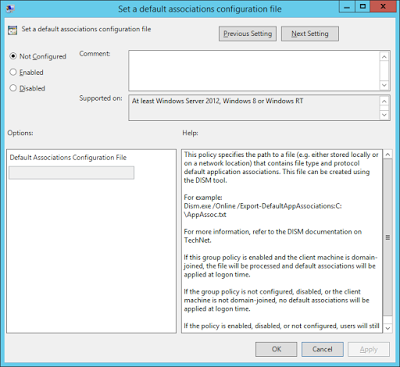This screenshot has height=367, width=400.
Task: Go to Next Setting
Action: 310,34
